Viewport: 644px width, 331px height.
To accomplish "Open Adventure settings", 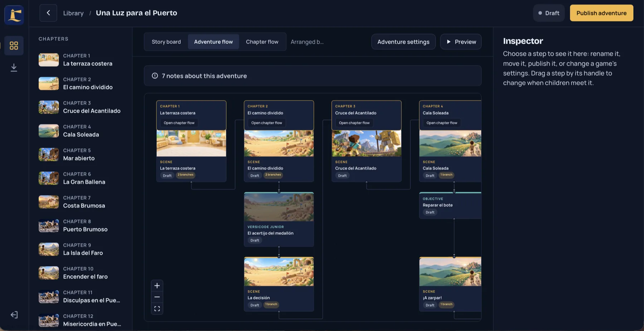I will pos(404,42).
